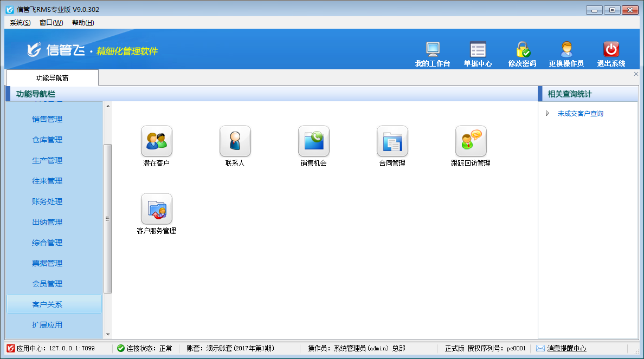Image resolution: width=644 pixels, height=359 pixels.
Task: Open 单据中心 from the top toolbar
Action: tap(478, 53)
